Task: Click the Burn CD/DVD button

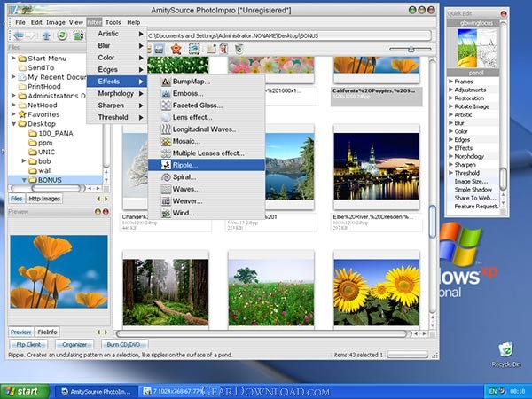Action: [x=123, y=345]
